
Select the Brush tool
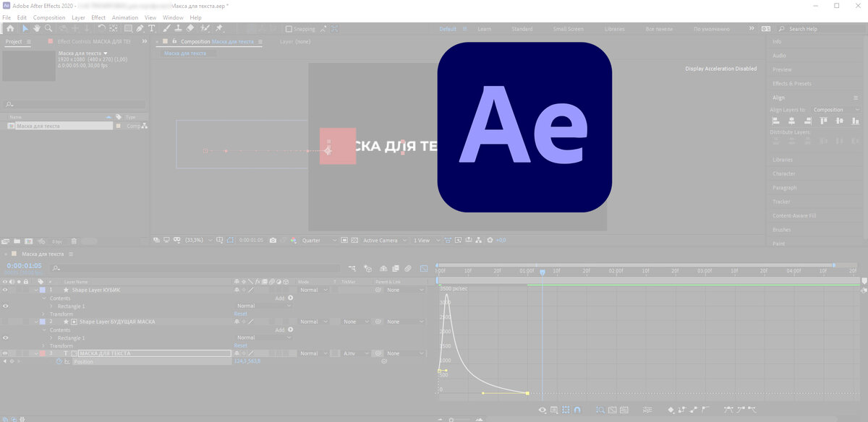coord(166,29)
